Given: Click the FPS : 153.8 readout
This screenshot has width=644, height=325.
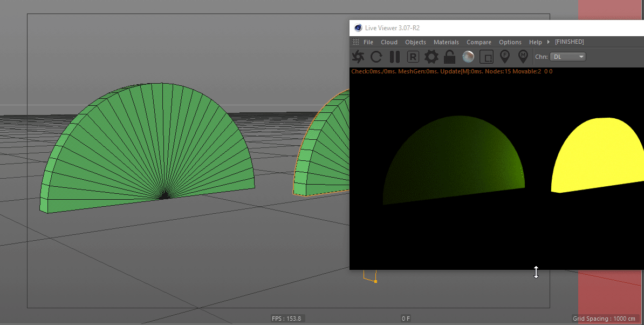Looking at the screenshot, I should (286, 319).
